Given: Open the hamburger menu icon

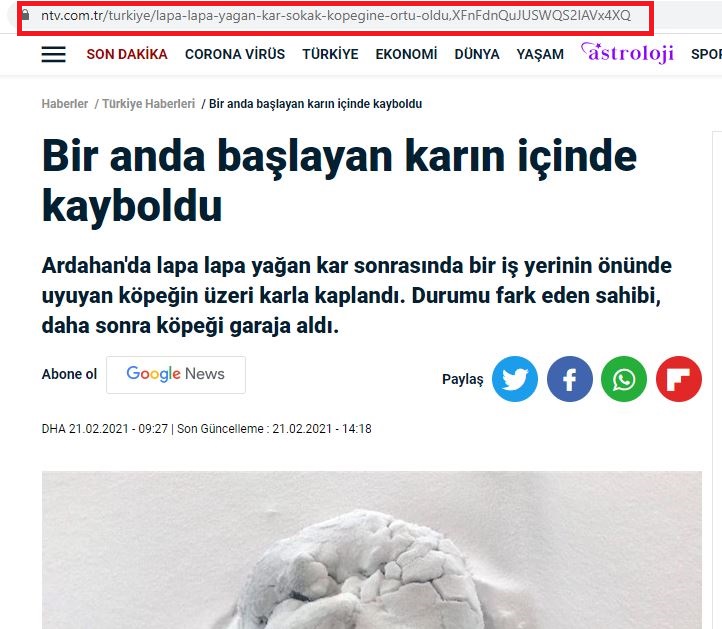Looking at the screenshot, I should (53, 54).
